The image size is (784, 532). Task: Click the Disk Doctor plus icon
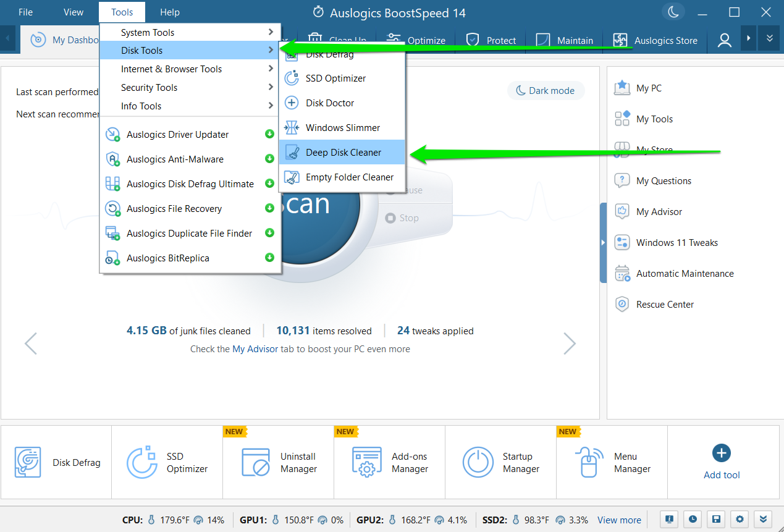292,103
